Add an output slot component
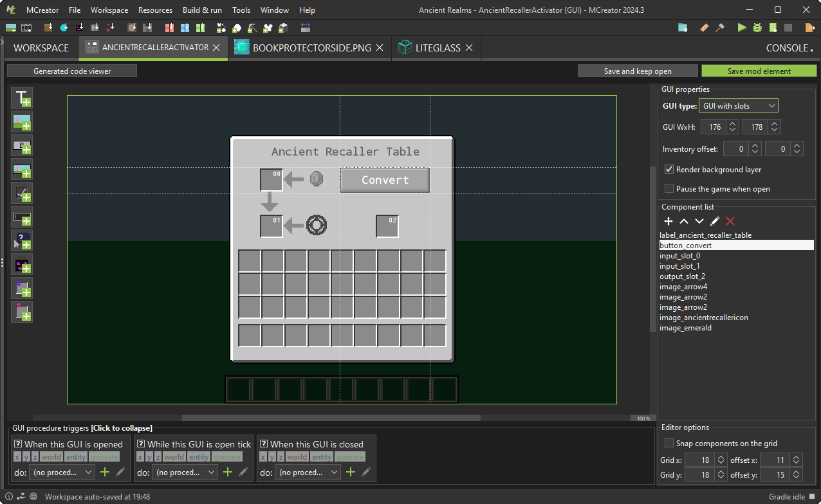Viewport: 821px width, 504px height. coord(22,312)
